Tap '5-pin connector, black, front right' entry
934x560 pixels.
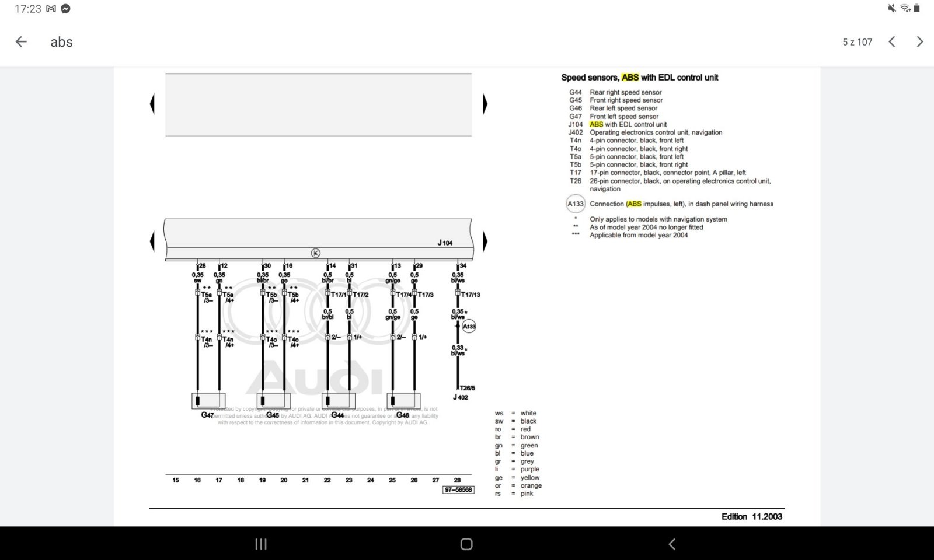[639, 164]
